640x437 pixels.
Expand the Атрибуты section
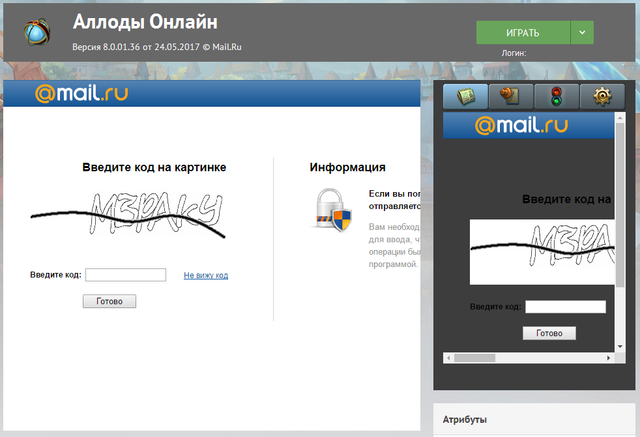pos(536,420)
